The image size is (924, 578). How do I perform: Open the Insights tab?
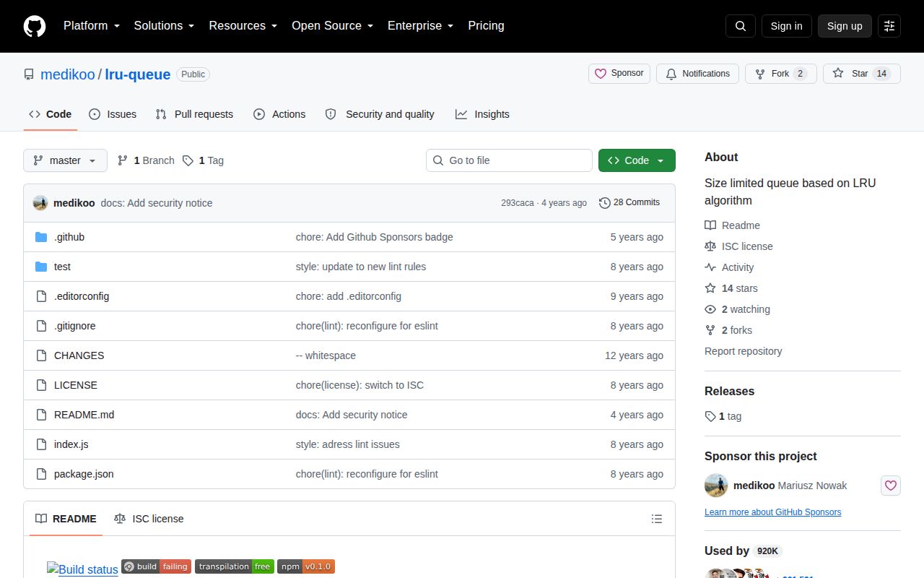tap(482, 114)
